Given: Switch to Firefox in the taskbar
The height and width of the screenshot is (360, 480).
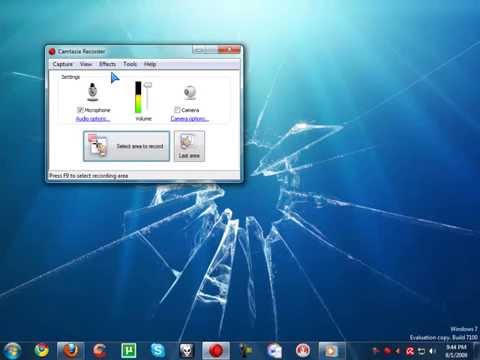Looking at the screenshot, I should [71, 351].
